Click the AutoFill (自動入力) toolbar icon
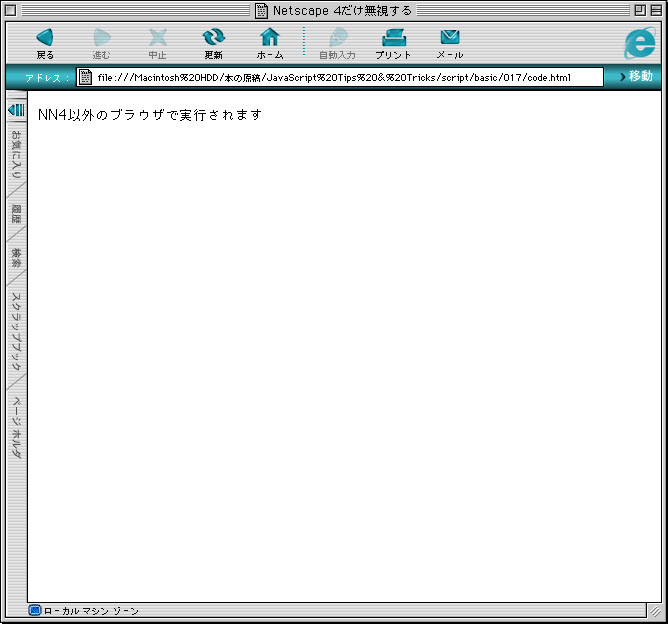The image size is (668, 624). tap(336, 39)
